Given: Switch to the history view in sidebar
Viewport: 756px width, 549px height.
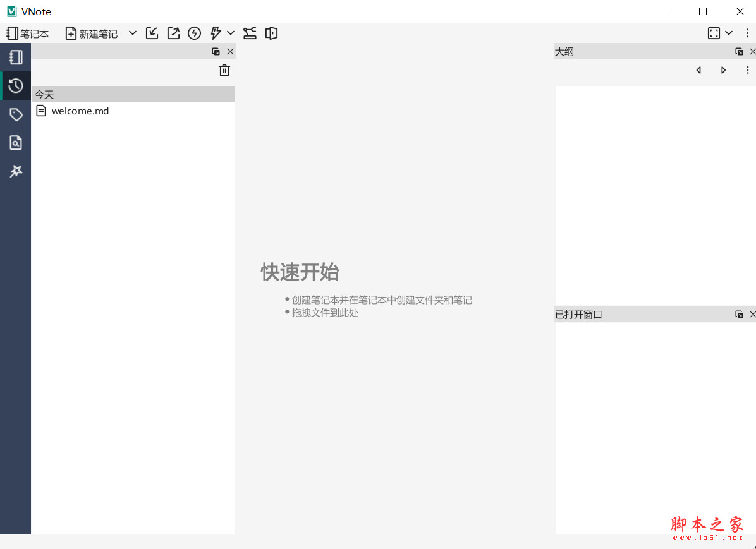Looking at the screenshot, I should [x=16, y=85].
